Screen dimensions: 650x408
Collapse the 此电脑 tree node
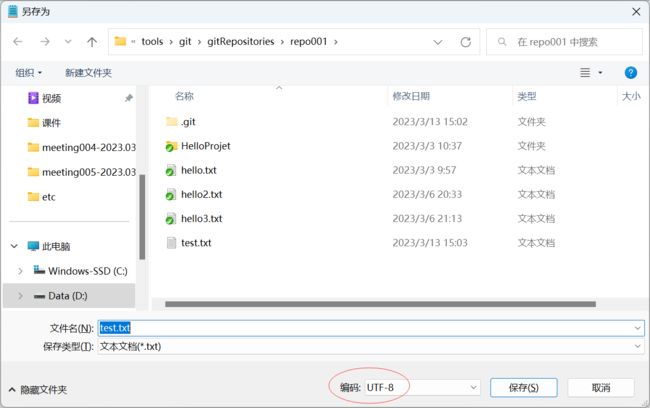(14, 246)
